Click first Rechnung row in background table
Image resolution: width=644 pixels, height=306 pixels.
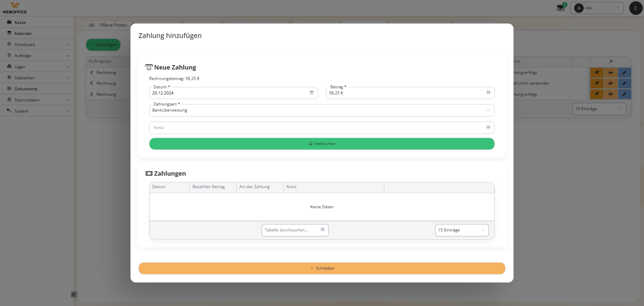(108, 73)
